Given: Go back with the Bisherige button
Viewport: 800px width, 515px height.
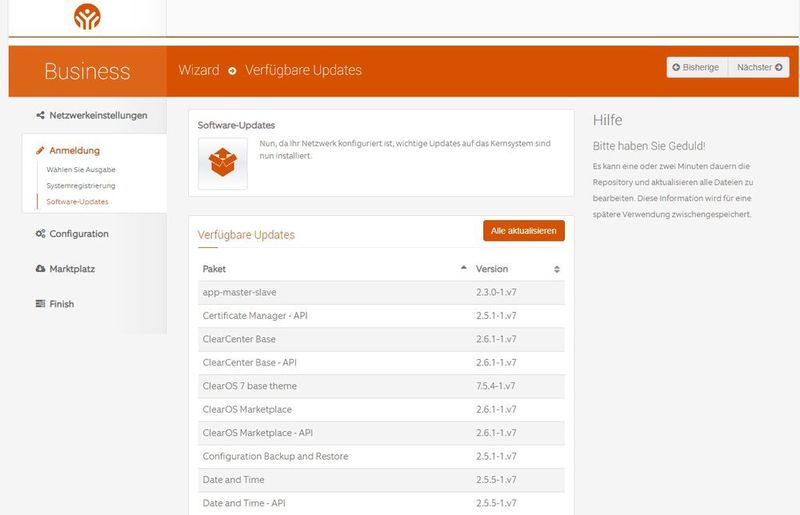Looking at the screenshot, I should (696, 67).
